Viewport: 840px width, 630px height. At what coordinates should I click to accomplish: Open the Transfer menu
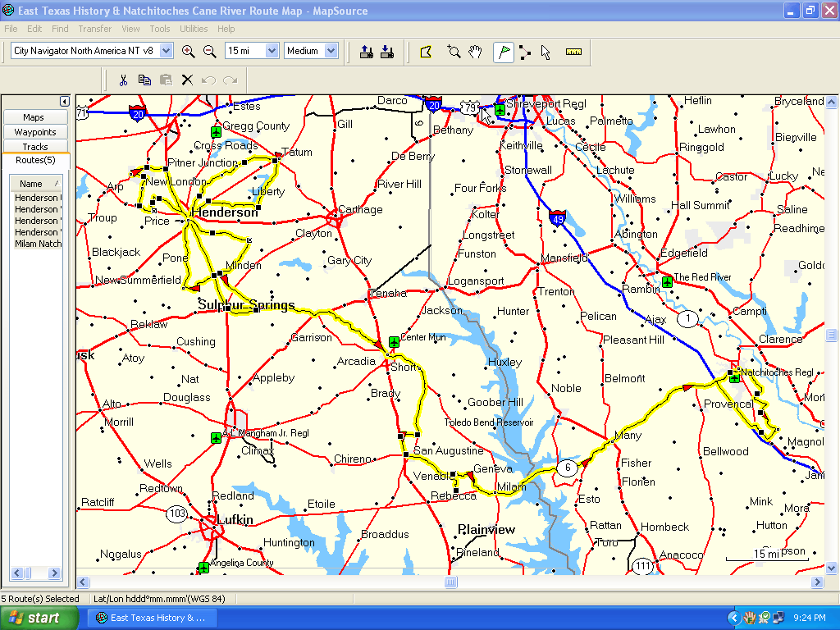pyautogui.click(x=95, y=29)
